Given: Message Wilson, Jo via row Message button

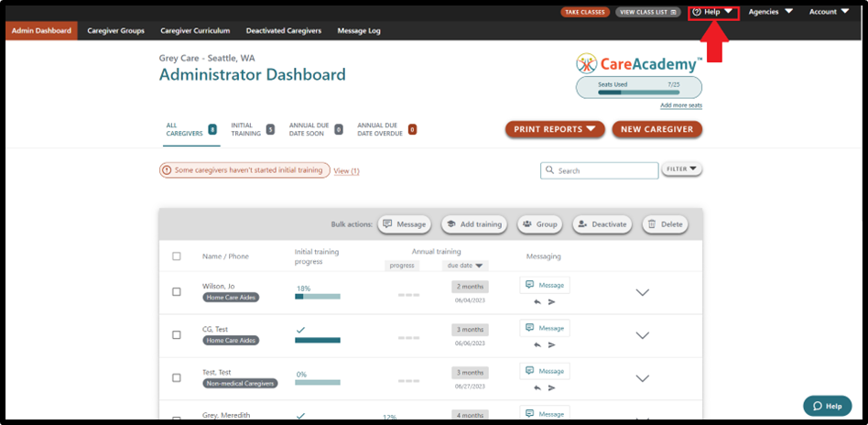Looking at the screenshot, I should pyautogui.click(x=545, y=285).
